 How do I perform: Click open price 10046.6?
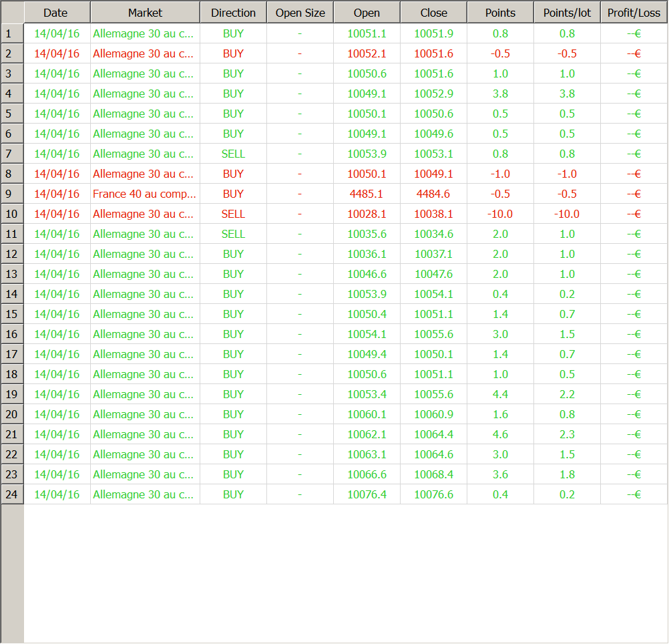click(x=367, y=274)
